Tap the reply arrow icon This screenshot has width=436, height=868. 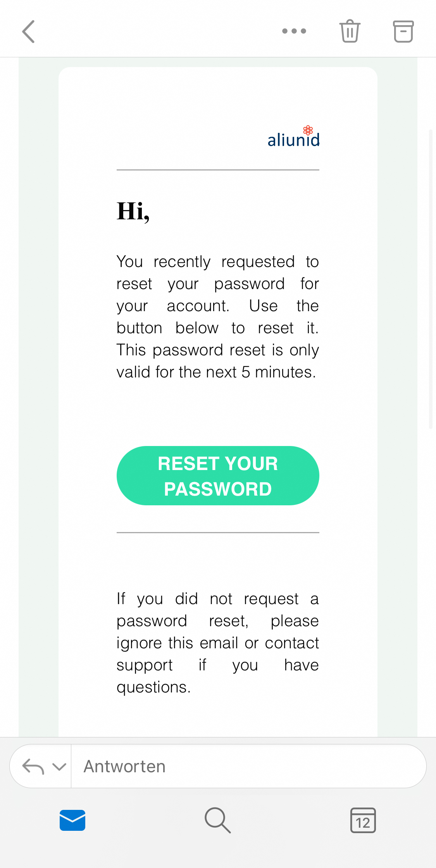(33, 766)
